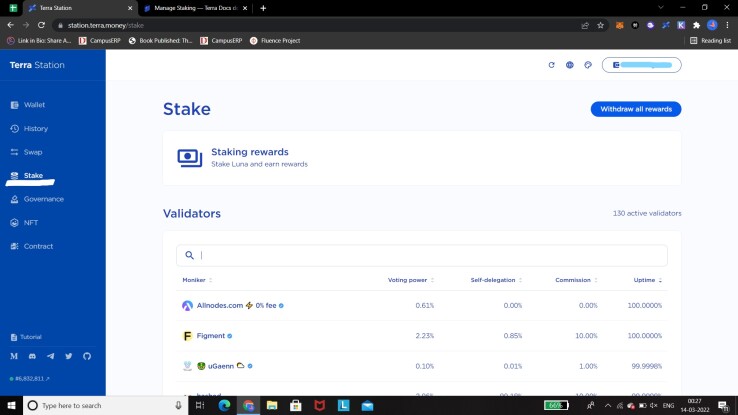Image resolution: width=738 pixels, height=415 pixels.
Task: Open Terra's Twitter link icon
Action: point(69,356)
